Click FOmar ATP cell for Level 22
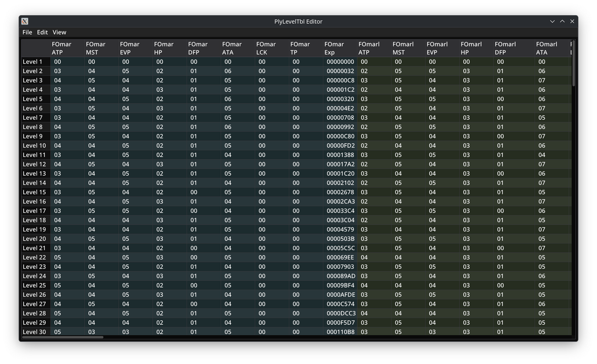This screenshot has width=597, height=364. coord(67,258)
